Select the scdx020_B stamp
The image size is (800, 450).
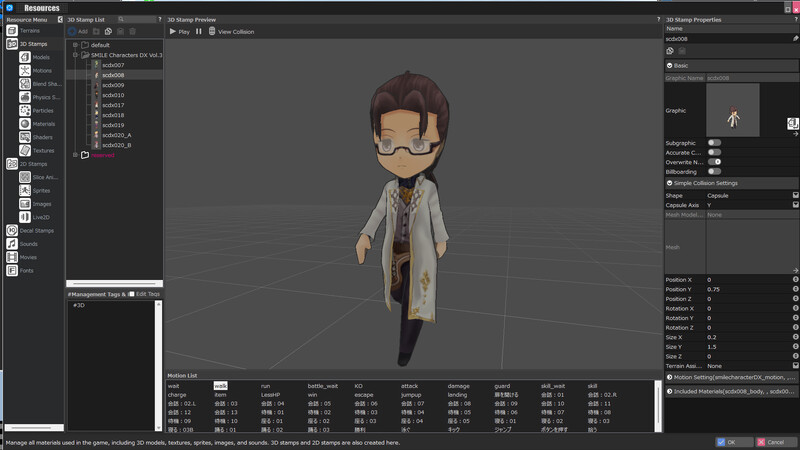[116, 145]
